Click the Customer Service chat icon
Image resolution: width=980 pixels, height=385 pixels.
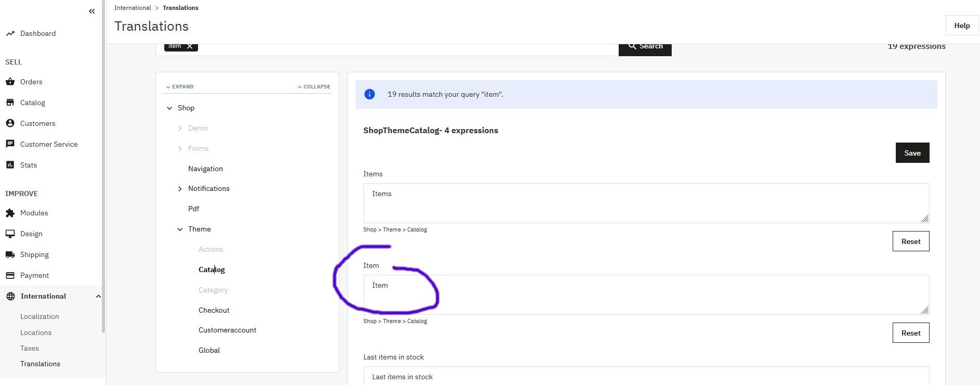(x=10, y=144)
